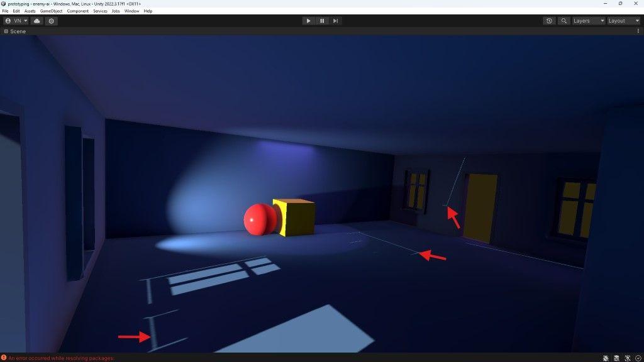Open the Help menu for Unity documentation
Screen dimensions: 644x362
[x=148, y=11]
